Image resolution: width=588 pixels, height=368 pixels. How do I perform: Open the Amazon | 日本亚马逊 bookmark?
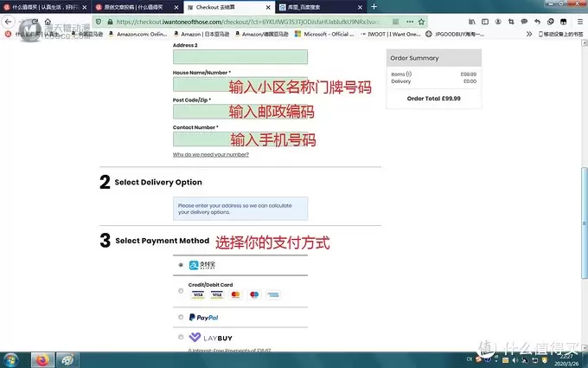pos(201,34)
